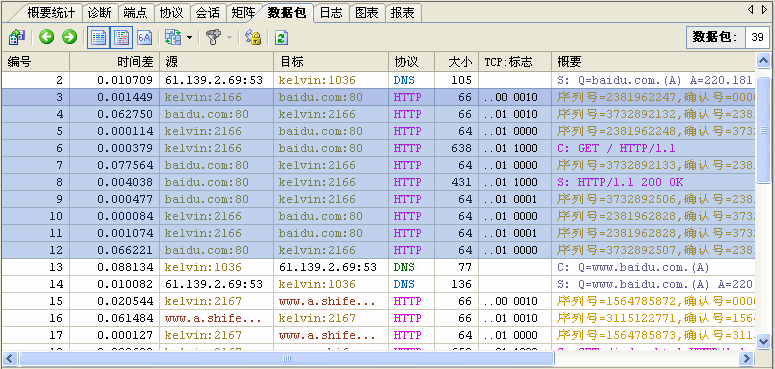The height and width of the screenshot is (369, 775).
Task: Click time difference 0.062750 in row 4
Action: [125, 114]
